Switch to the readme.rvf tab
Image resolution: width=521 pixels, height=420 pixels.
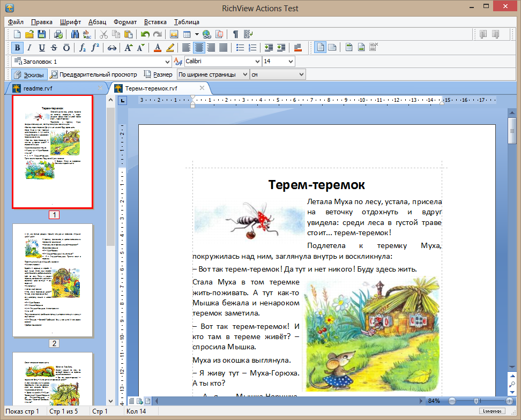click(38, 88)
